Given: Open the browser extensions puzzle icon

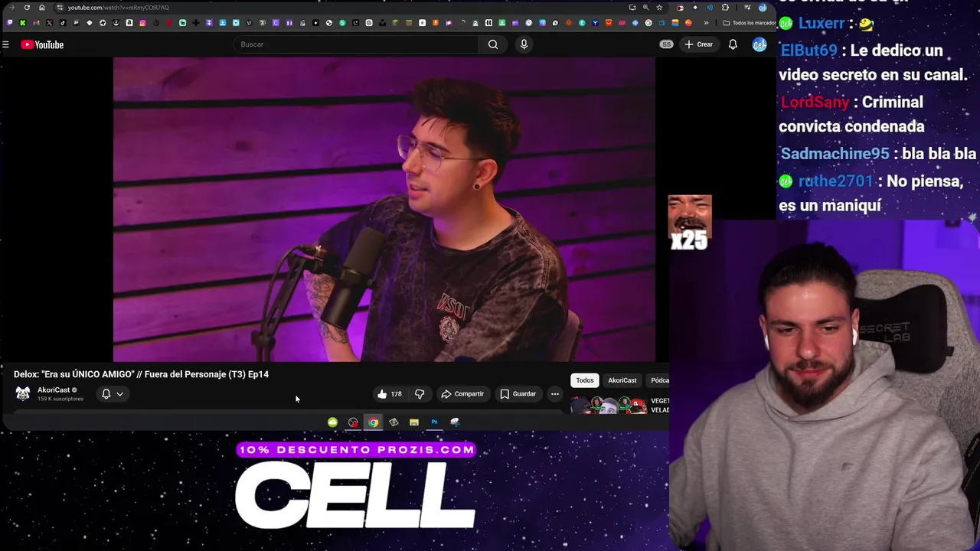Looking at the screenshot, I should pyautogui.click(x=725, y=8).
